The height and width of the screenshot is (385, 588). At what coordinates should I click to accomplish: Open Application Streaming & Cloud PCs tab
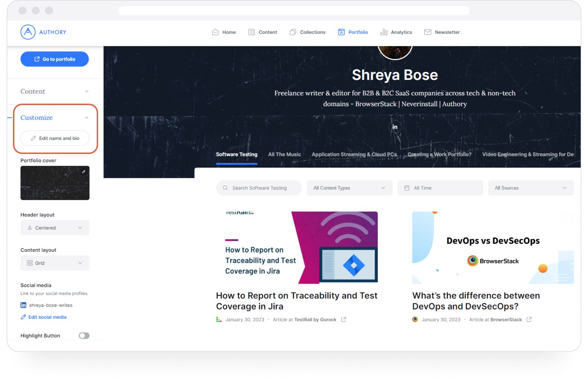coord(354,154)
